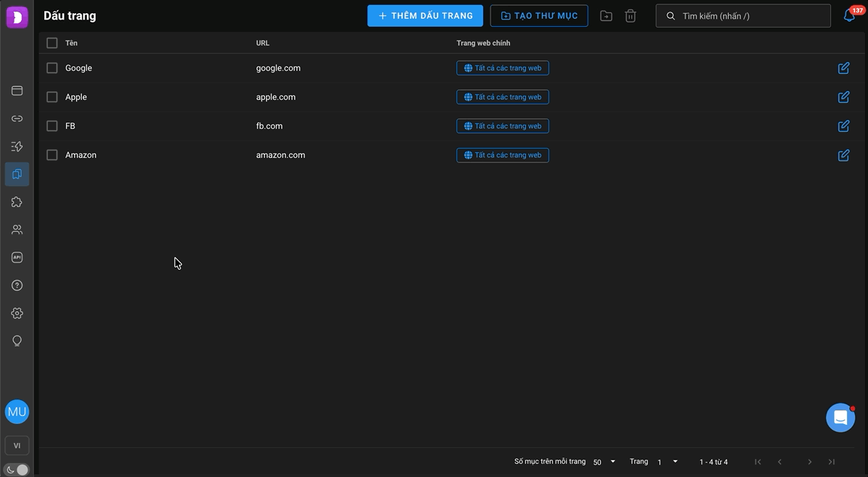The width and height of the screenshot is (868, 477).
Task: Click FB's Tất cả các trang web tag
Action: [503, 125]
